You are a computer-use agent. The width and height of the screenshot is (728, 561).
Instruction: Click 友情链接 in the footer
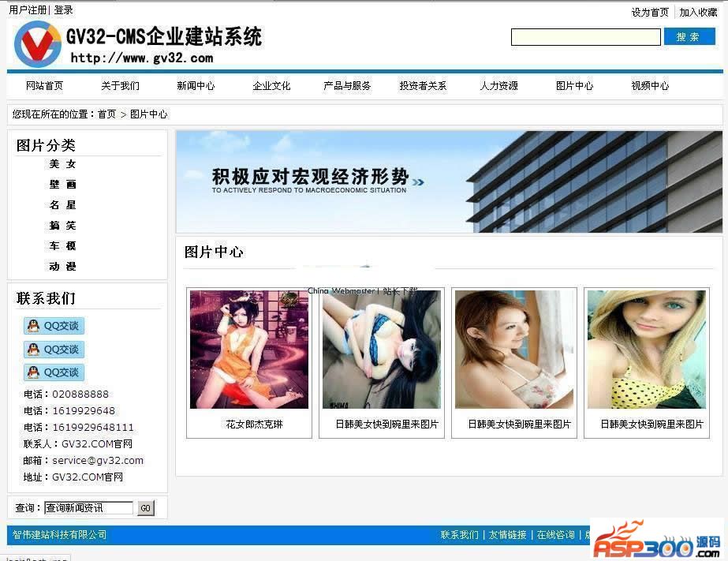[x=507, y=535]
